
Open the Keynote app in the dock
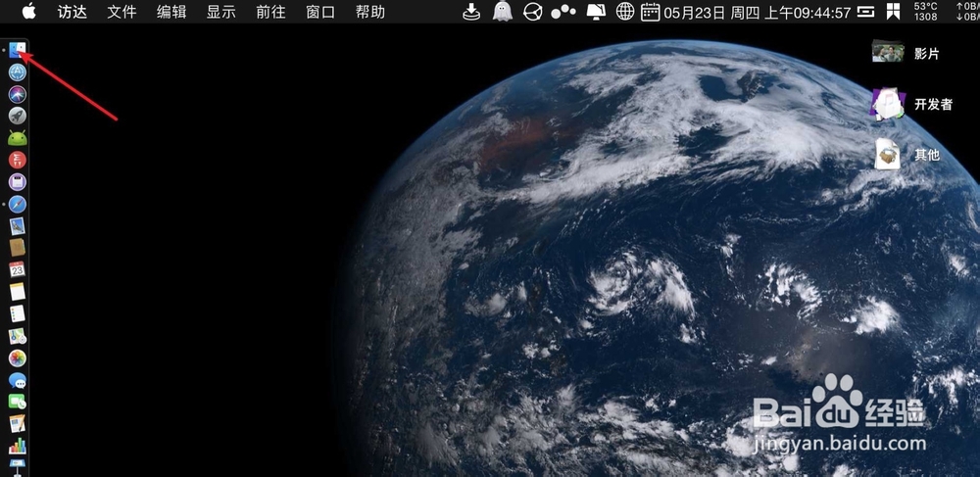click(x=18, y=467)
